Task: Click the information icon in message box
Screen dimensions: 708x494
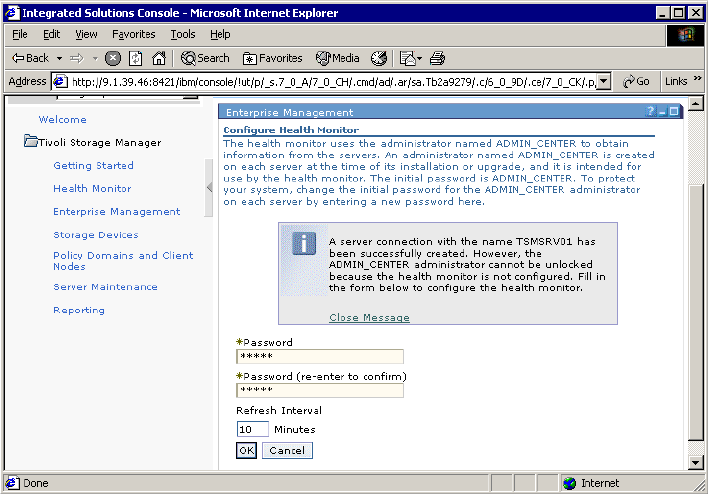Action: 304,244
